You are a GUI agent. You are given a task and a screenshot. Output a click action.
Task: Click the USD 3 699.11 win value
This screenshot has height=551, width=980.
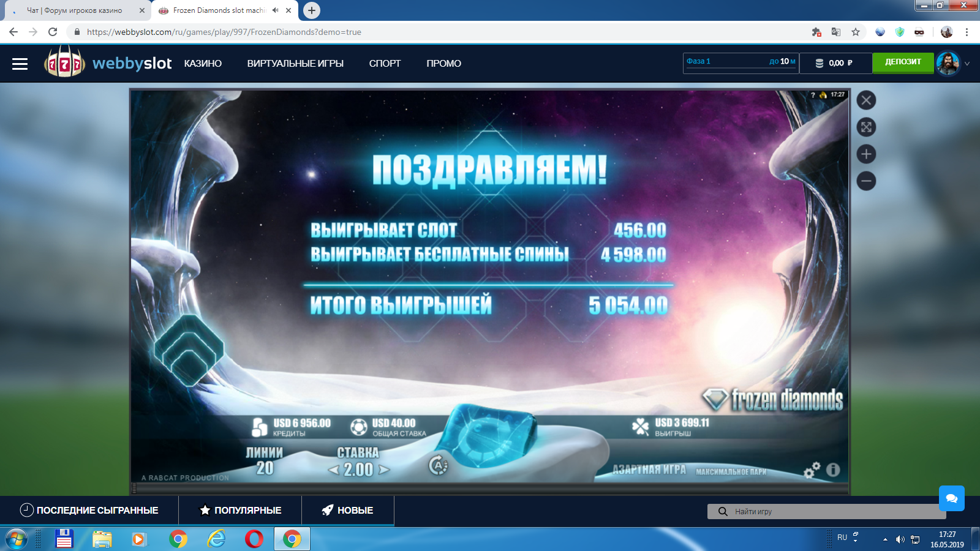pos(682,422)
